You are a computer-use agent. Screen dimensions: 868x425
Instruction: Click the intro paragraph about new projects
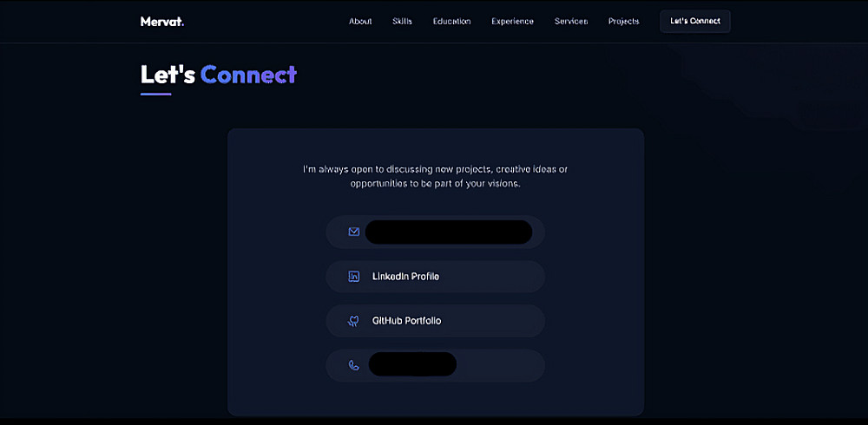(435, 176)
